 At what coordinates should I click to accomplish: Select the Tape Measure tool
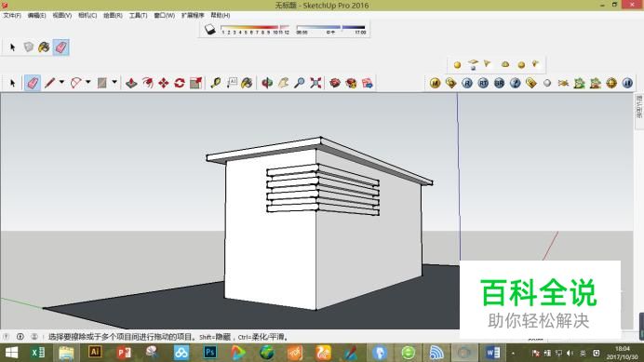coord(216,83)
